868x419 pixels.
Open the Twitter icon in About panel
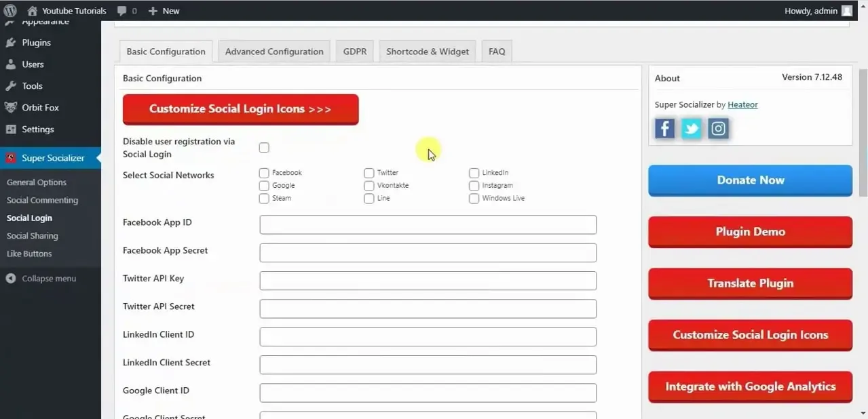click(x=691, y=128)
